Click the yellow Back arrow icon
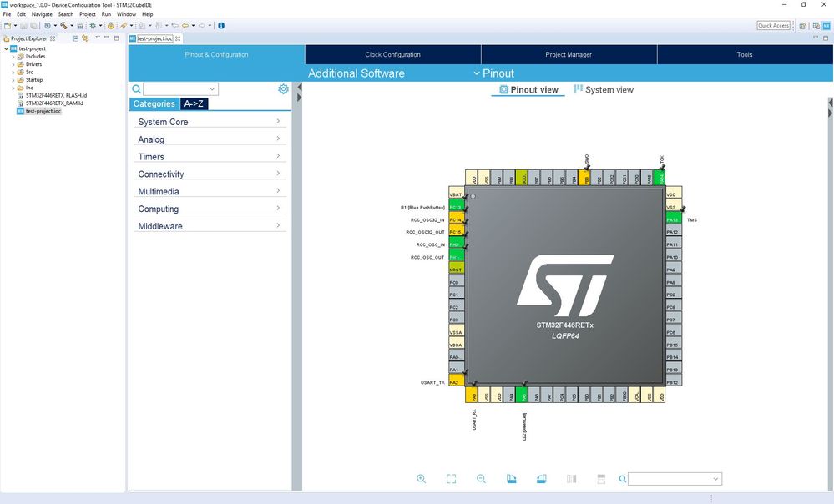834x504 pixels. (185, 26)
